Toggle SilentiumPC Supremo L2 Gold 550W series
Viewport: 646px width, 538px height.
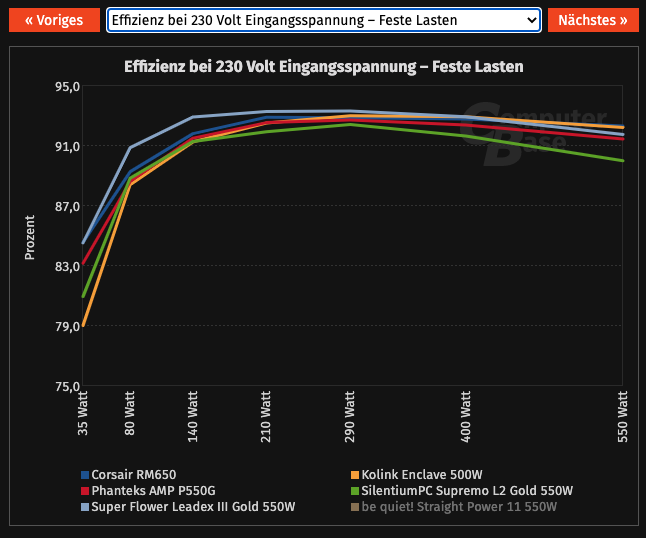(x=462, y=491)
